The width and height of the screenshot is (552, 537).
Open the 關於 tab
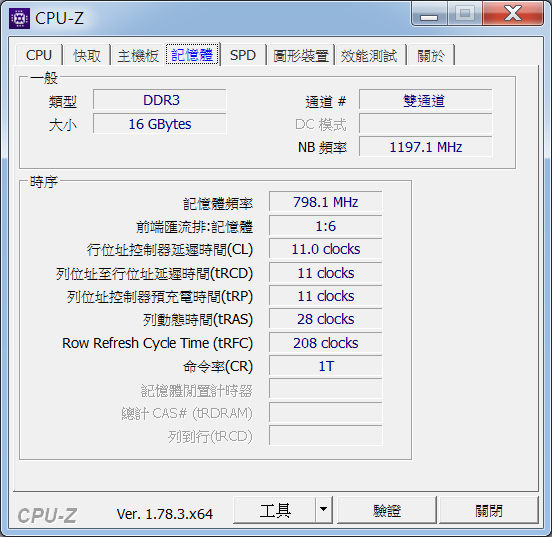pos(431,56)
